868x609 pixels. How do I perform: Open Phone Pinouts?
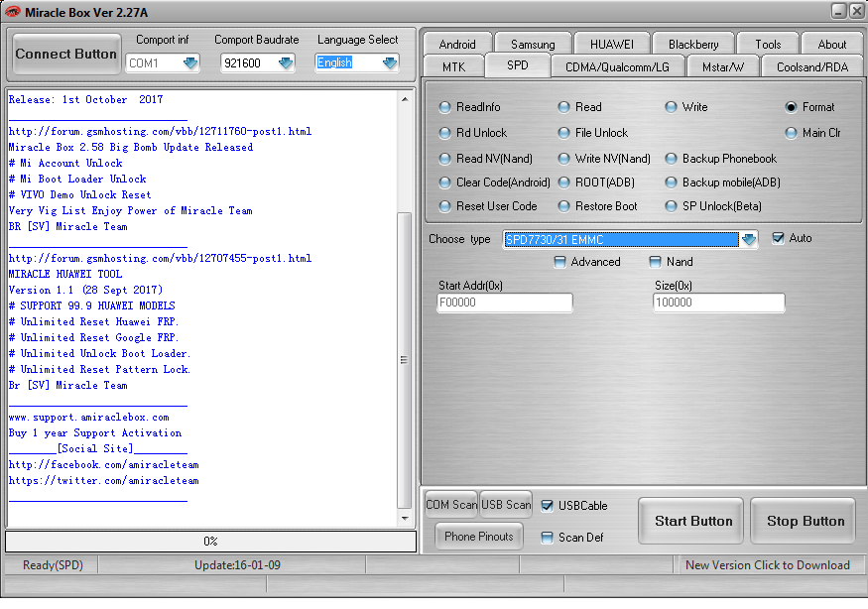[x=479, y=536]
